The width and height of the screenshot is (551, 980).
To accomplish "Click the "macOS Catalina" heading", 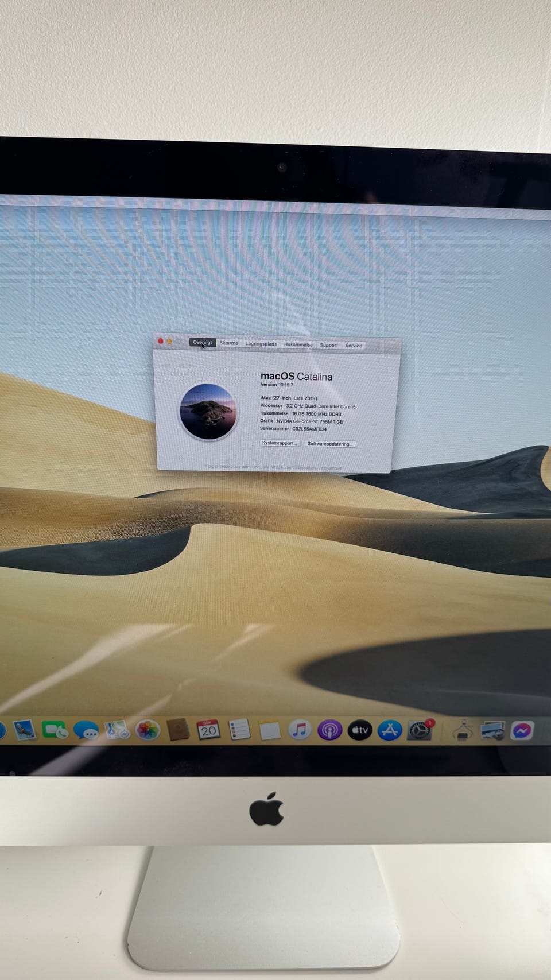I will click(x=296, y=377).
